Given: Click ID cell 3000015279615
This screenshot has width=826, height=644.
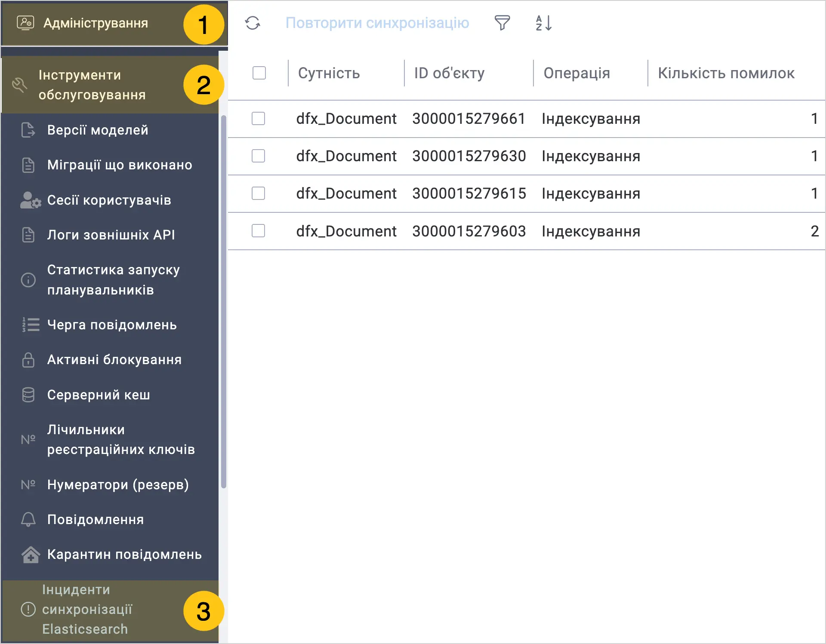Looking at the screenshot, I should [x=469, y=193].
